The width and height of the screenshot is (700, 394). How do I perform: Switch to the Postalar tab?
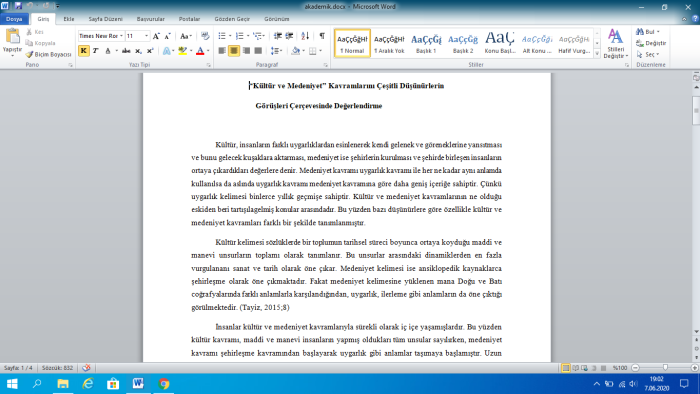click(189, 19)
